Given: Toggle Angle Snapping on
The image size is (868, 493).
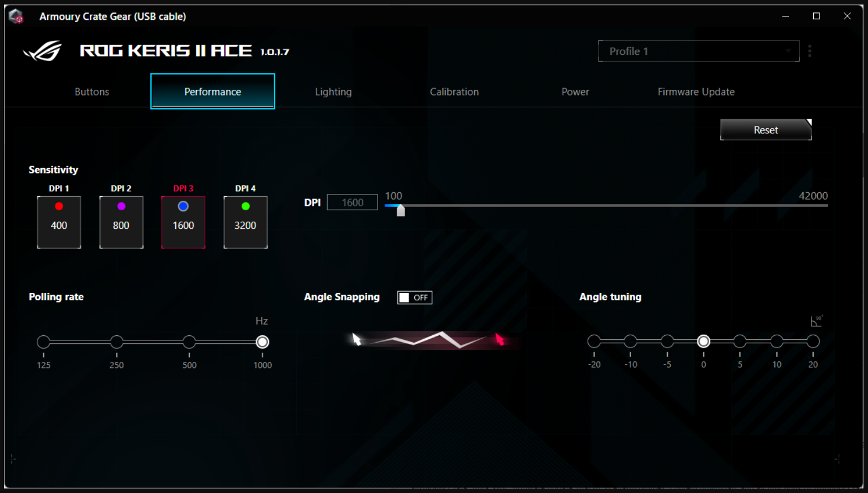Looking at the screenshot, I should (415, 297).
